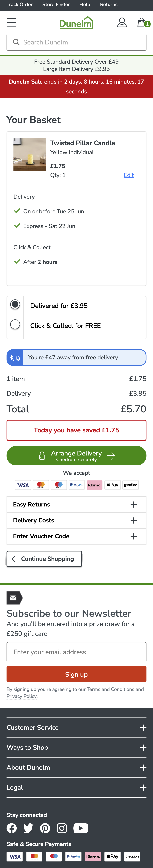The image size is (153, 868).
Task: Edit the Twisted Pillar Candle item
Action: 129,175
